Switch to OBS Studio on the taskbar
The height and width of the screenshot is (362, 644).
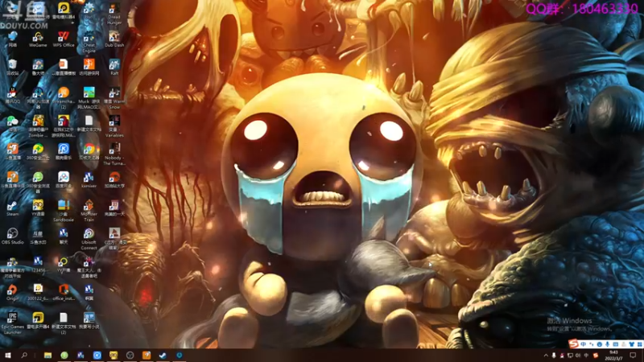tap(130, 355)
